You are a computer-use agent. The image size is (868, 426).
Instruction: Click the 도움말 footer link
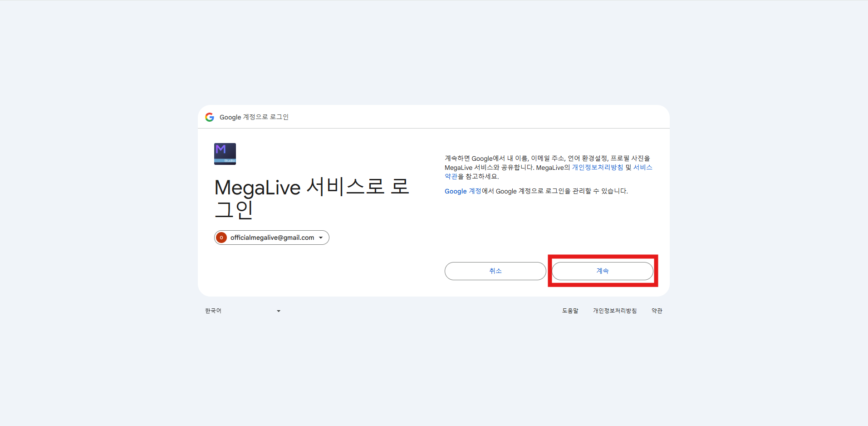point(570,311)
